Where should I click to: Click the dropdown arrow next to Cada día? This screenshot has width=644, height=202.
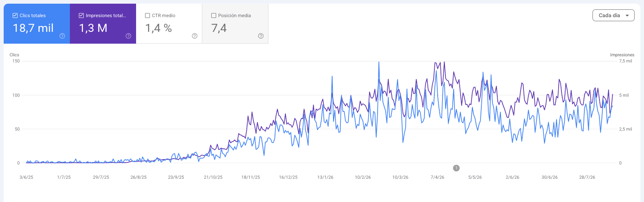point(627,16)
